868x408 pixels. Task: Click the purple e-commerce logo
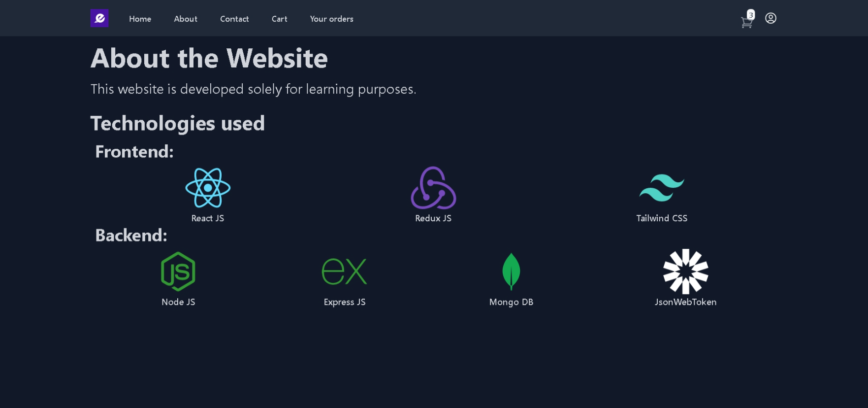[x=99, y=18]
